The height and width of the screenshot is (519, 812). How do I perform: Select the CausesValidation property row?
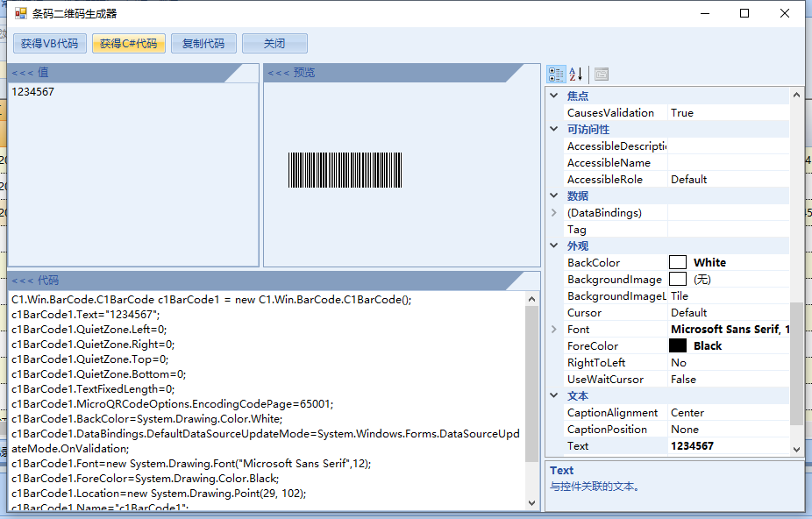[676, 112]
